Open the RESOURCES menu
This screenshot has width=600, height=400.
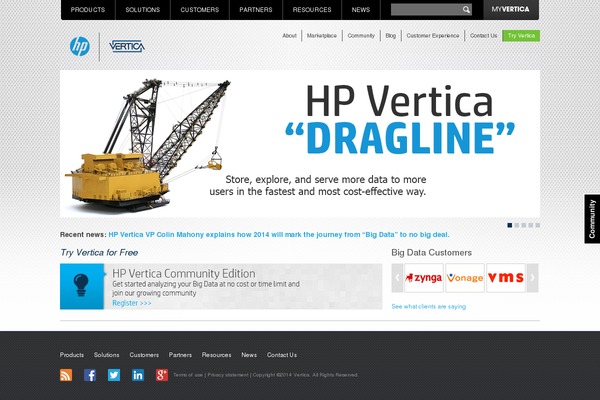pos(312,10)
